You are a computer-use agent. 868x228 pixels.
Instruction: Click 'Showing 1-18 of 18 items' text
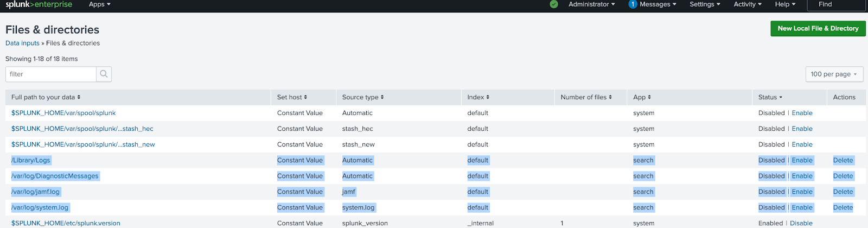(x=42, y=59)
